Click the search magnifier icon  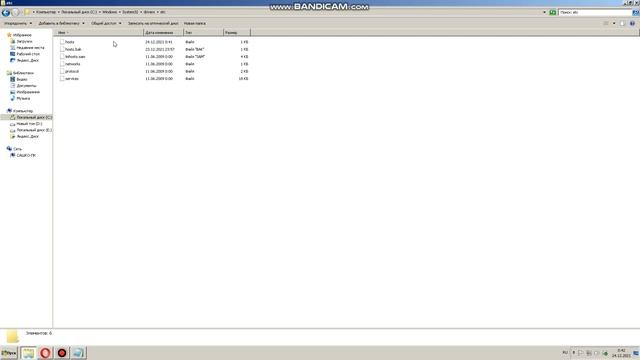pos(636,13)
